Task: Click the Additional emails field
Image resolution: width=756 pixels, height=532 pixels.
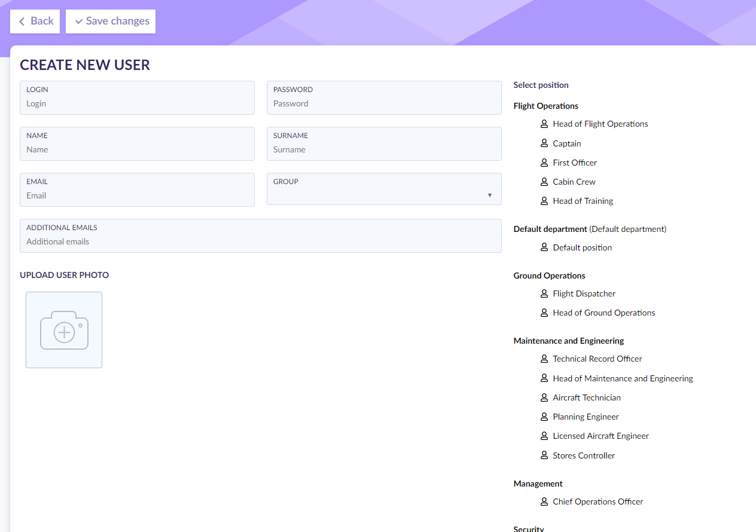Action: 260,241
